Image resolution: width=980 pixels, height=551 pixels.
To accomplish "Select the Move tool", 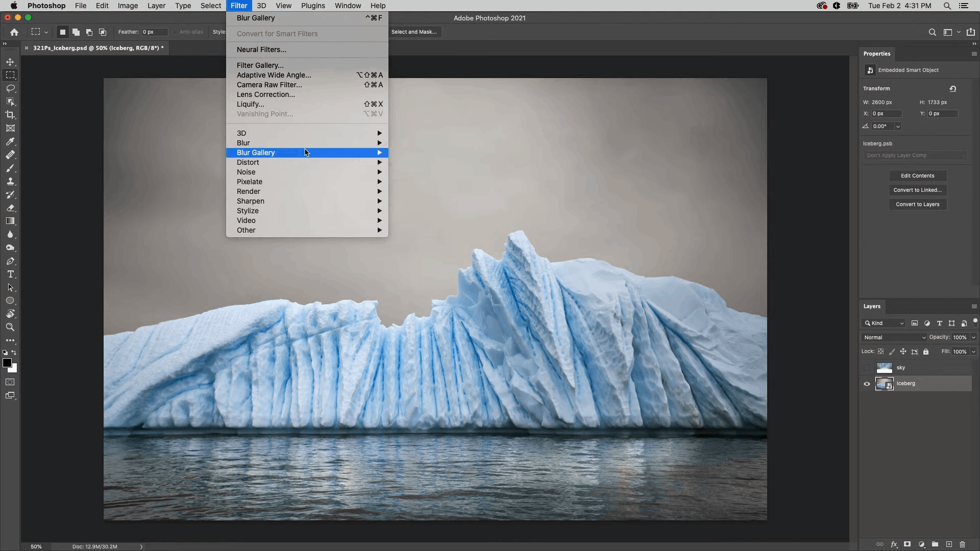I will tap(10, 62).
